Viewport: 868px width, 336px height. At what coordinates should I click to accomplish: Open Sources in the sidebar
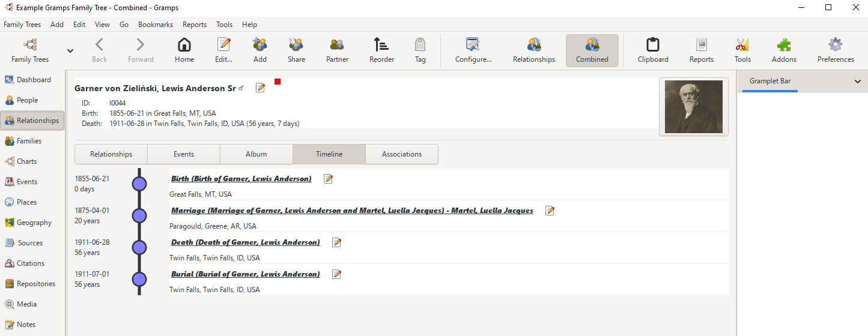pyautogui.click(x=32, y=243)
